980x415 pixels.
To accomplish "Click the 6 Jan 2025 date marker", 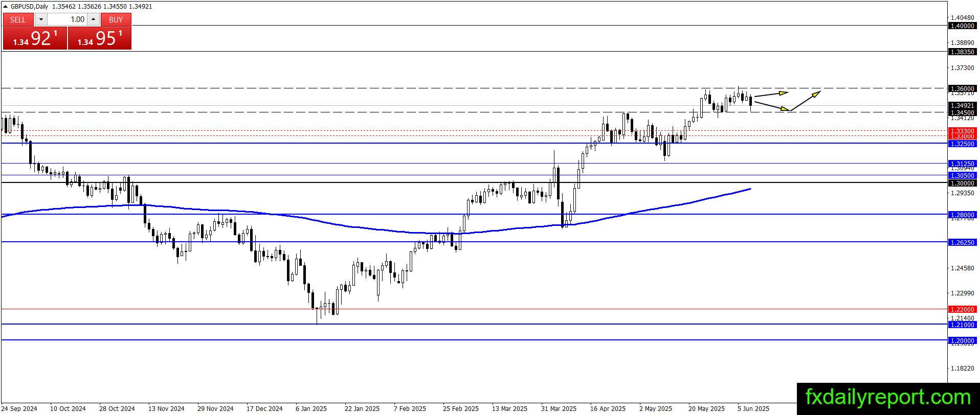I will point(311,408).
